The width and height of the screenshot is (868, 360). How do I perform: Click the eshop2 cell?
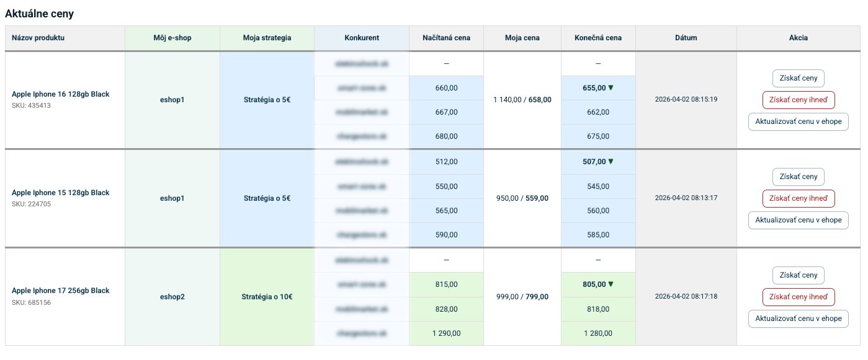coord(172,297)
